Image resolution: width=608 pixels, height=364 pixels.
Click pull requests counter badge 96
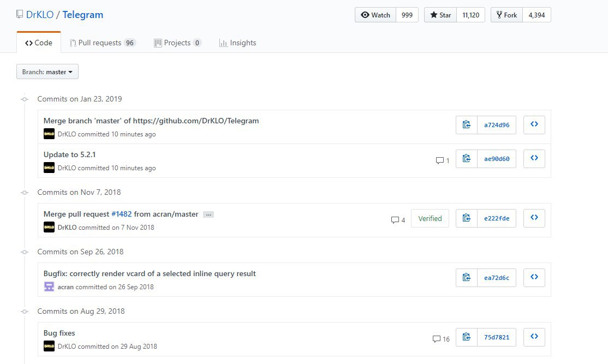tap(129, 43)
